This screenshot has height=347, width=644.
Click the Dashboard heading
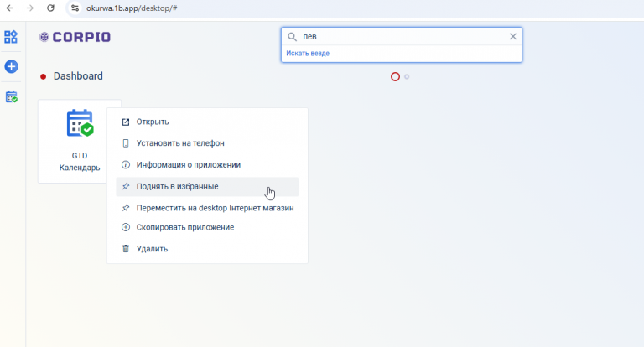(78, 76)
